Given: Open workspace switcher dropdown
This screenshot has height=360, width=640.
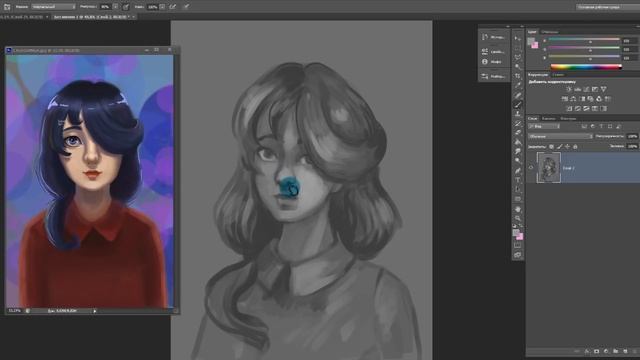Looking at the screenshot, I should pos(608,7).
